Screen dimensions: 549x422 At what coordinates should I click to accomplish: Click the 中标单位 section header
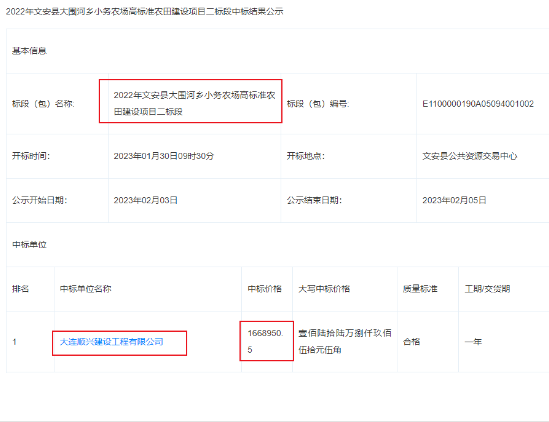pos(29,244)
